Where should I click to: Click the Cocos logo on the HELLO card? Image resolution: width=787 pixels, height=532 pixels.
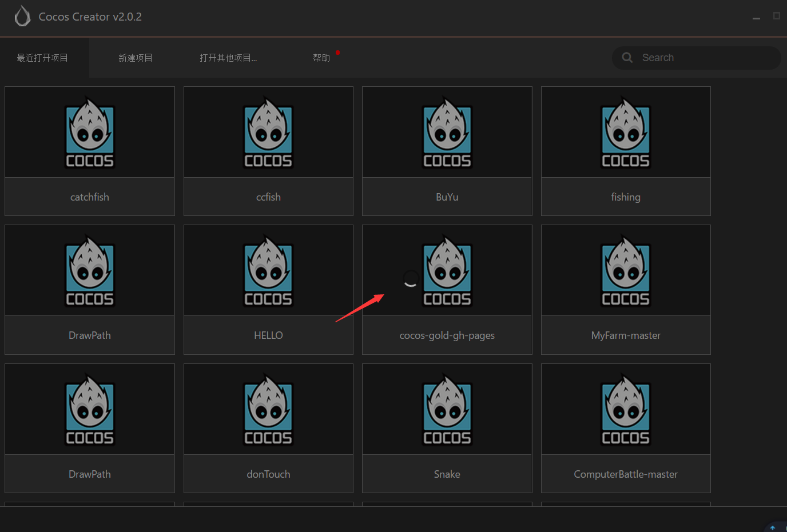tap(268, 271)
